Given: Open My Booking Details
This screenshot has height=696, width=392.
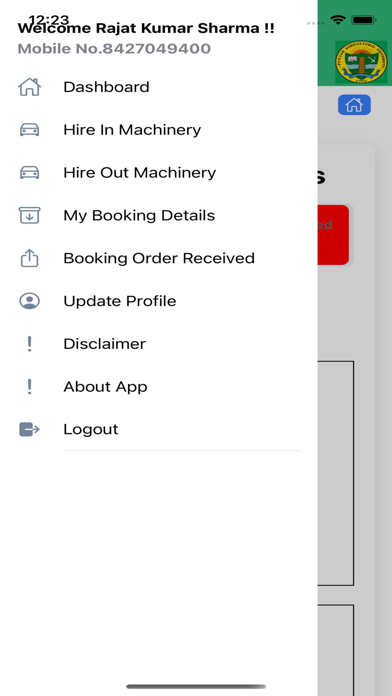Looking at the screenshot, I should pyautogui.click(x=159, y=215).
